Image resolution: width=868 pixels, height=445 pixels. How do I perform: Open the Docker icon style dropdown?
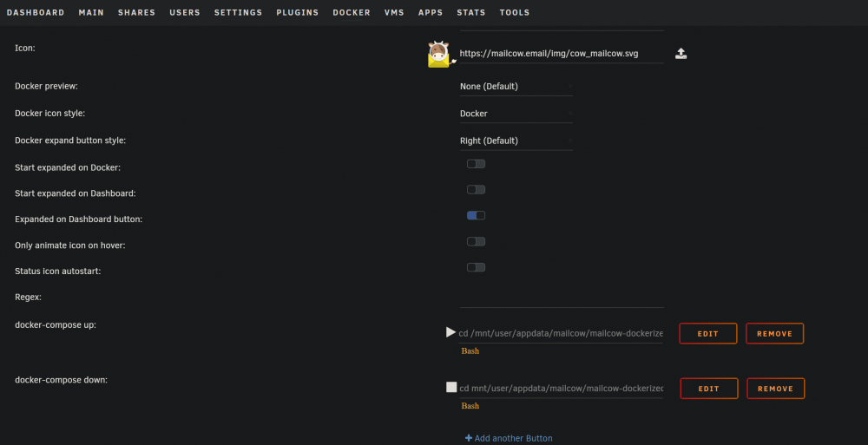pos(516,114)
